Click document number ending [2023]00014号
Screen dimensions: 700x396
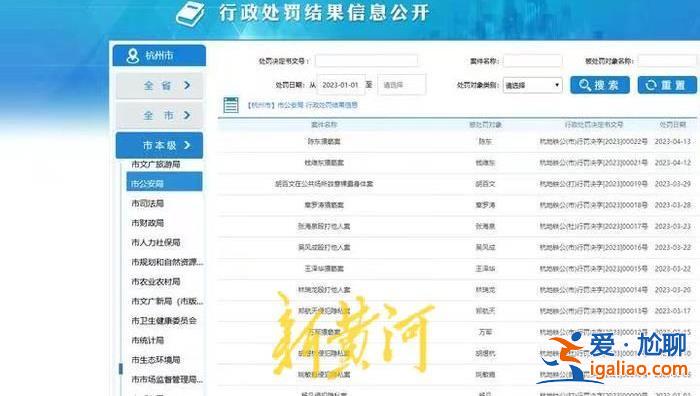click(x=594, y=290)
